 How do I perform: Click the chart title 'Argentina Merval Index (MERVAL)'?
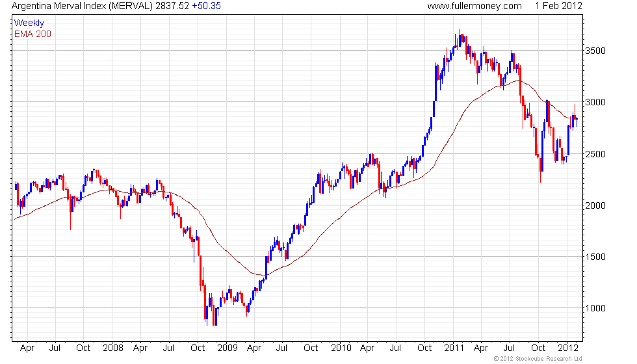point(83,6)
